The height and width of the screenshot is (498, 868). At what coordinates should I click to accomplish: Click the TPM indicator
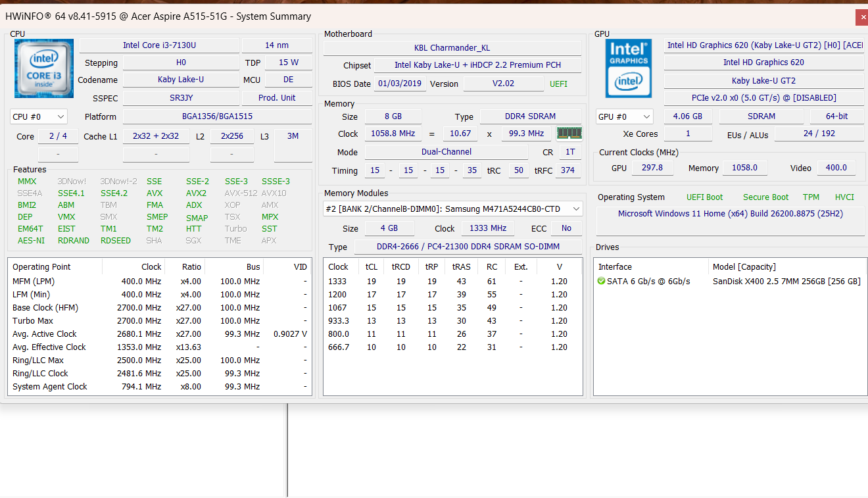[x=811, y=197]
